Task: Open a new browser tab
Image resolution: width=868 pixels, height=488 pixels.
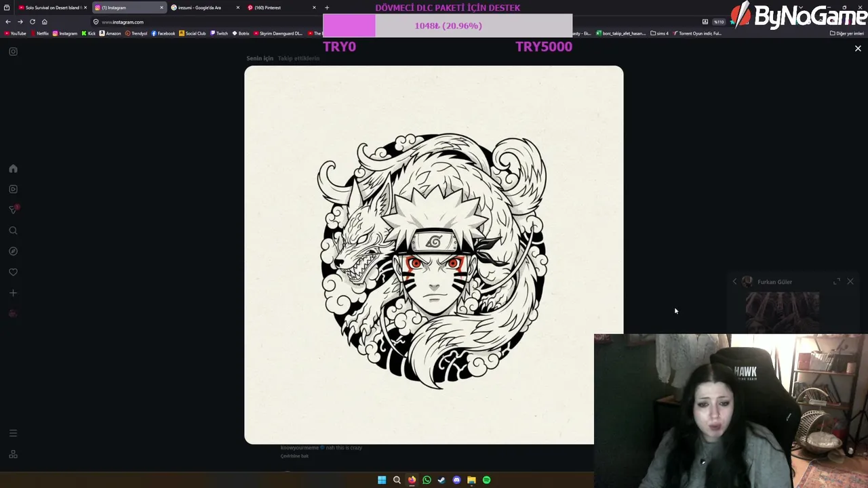Action: coord(327,7)
